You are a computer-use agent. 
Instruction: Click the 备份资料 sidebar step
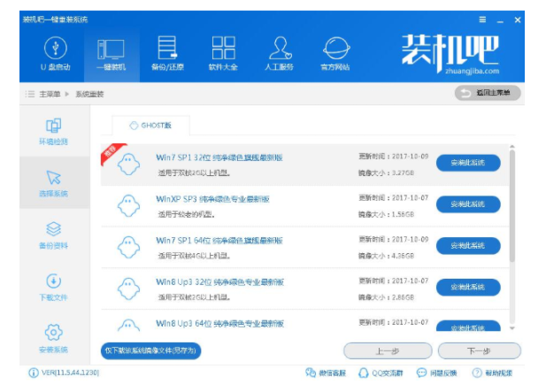click(54, 235)
